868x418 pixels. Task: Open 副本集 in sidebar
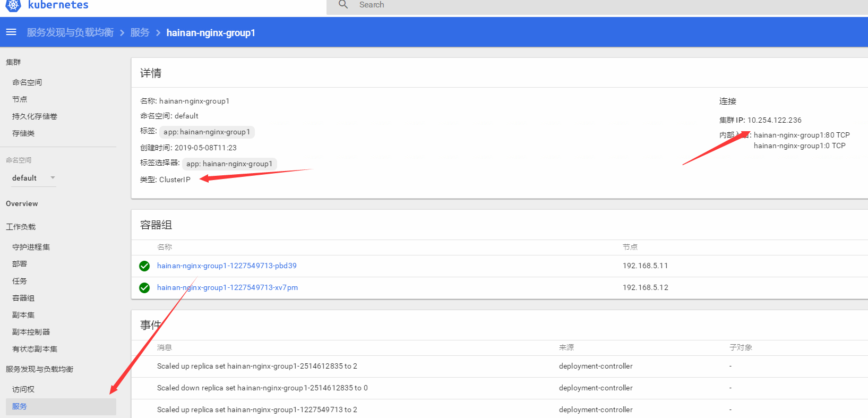pyautogui.click(x=23, y=315)
